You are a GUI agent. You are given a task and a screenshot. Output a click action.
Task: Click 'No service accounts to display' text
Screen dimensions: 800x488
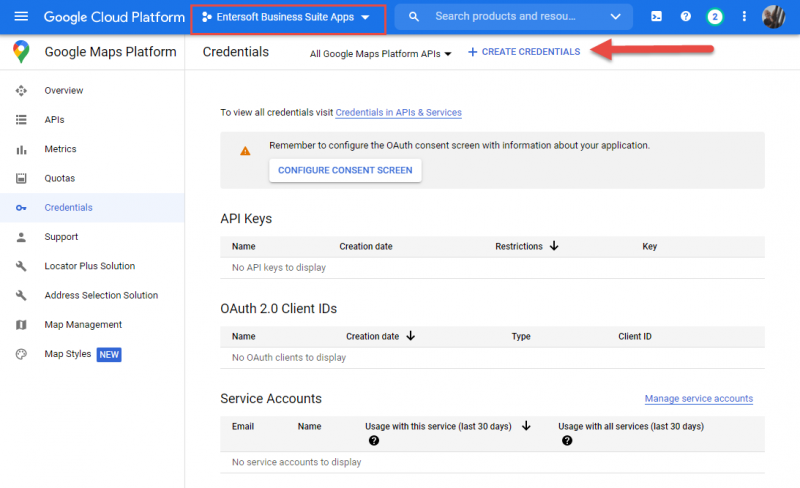point(296,462)
